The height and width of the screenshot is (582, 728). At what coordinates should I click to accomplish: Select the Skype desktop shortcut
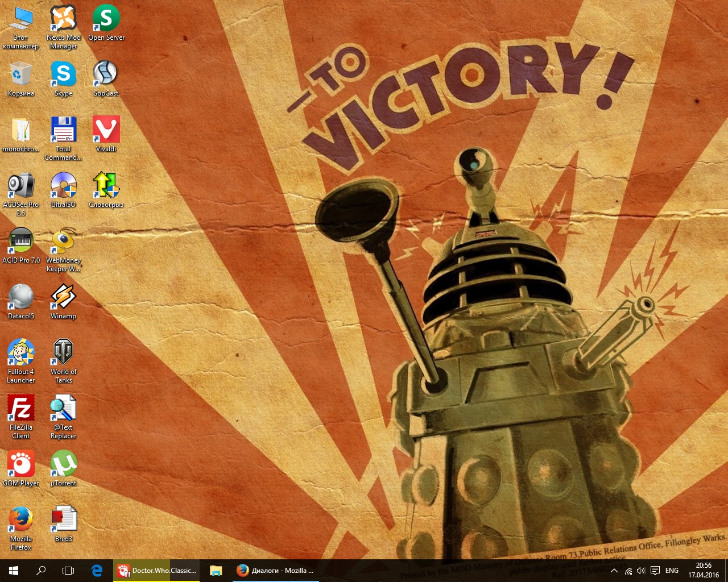click(64, 79)
